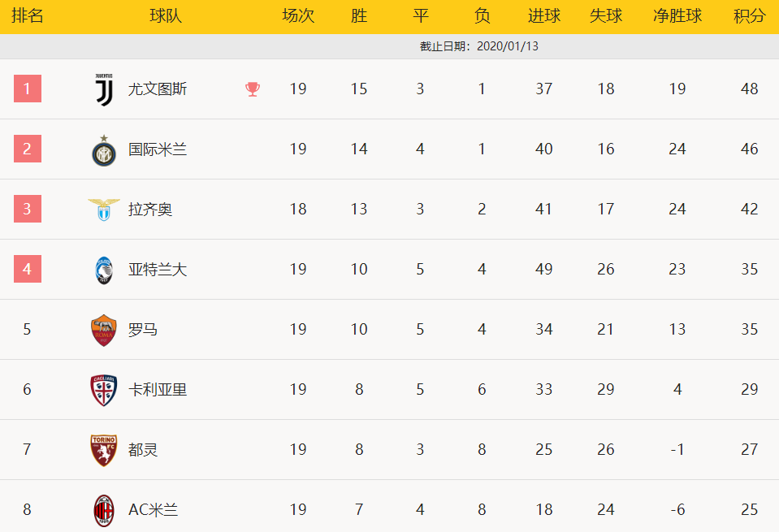Click the Juventus club crest icon
The image size is (779, 532).
click(104, 89)
